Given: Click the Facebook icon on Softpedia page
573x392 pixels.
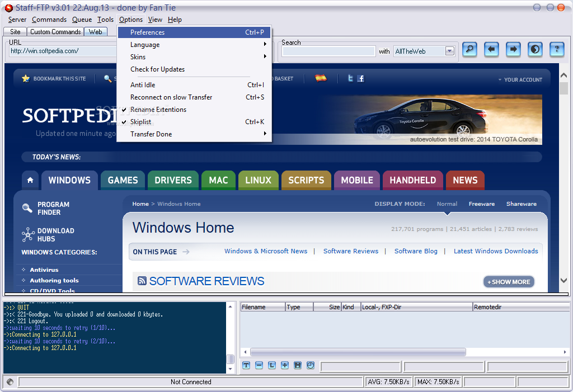Looking at the screenshot, I should (361, 78).
